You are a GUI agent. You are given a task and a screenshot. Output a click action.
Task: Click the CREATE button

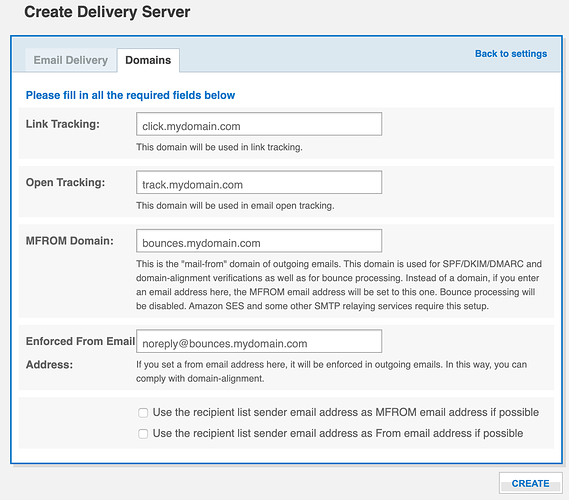pos(530,483)
